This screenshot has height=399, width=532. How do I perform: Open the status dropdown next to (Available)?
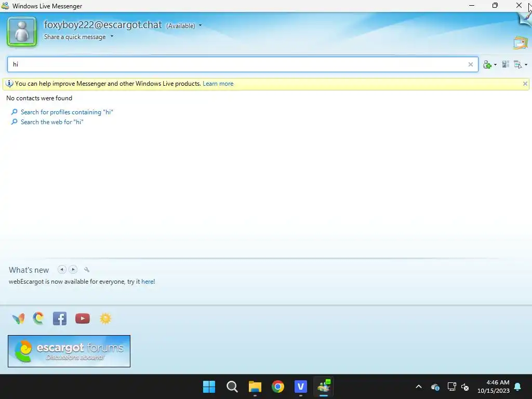200,25
